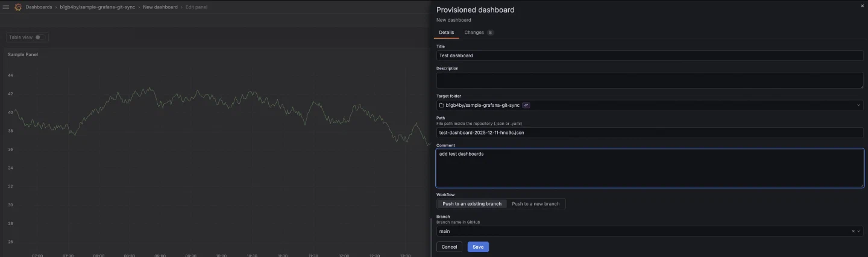
Task: Click the provisioned sync badge icon
Action: click(526, 105)
